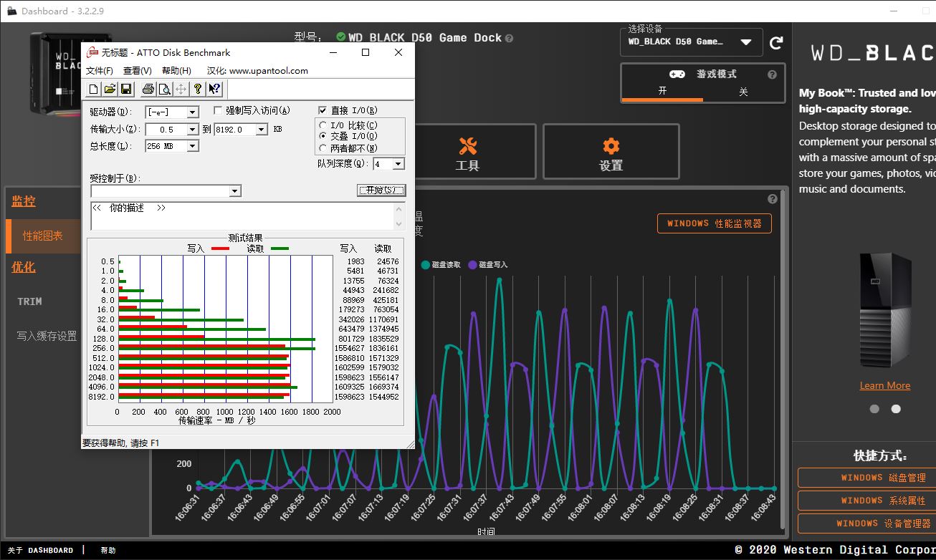
Task: Enable the 强制写入访问 checkbox
Action: point(219,110)
